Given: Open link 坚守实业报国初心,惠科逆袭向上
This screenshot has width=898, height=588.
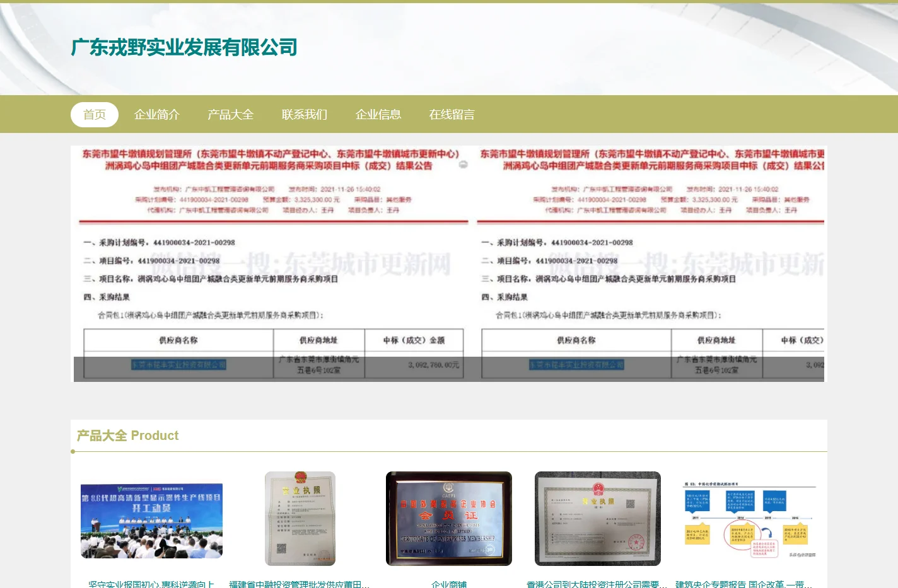Looking at the screenshot, I should tap(151, 584).
